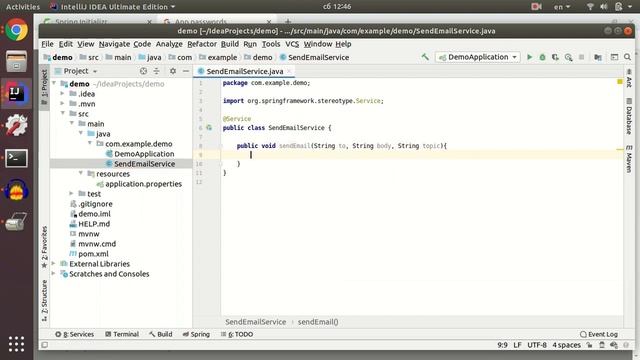Collapse the com.example.demo package
This screenshot has height=360, width=640.
coord(90,144)
